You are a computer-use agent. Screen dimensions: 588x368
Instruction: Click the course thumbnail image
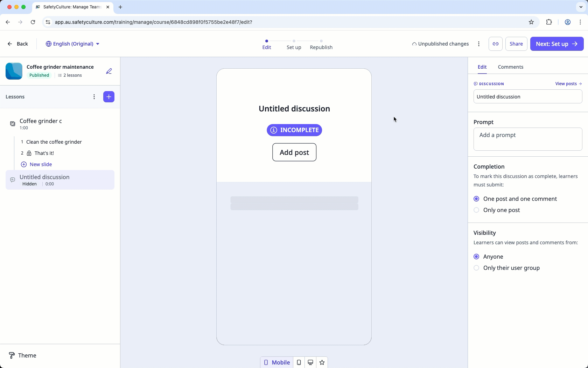pos(14,71)
